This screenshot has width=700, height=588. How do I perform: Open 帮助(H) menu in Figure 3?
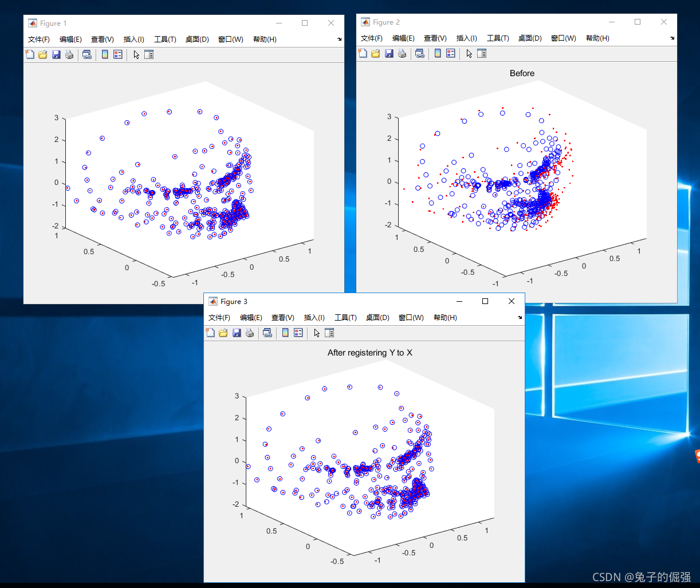tap(445, 318)
